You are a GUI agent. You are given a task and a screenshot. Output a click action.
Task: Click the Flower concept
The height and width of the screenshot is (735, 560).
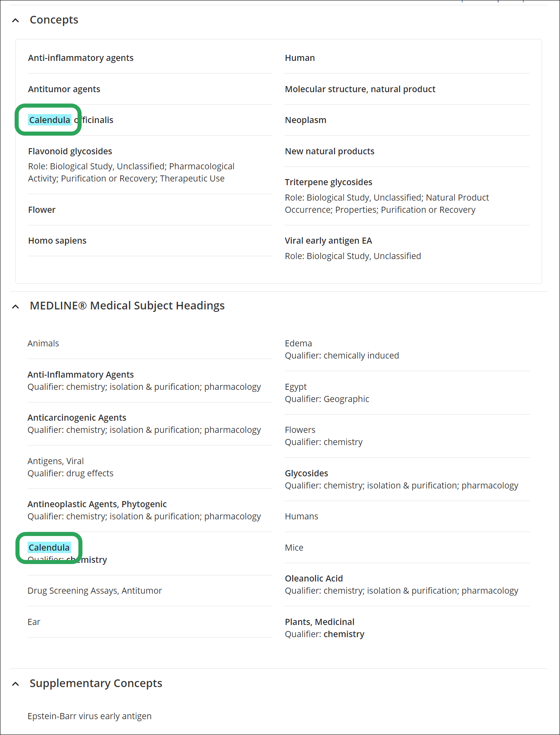tap(42, 210)
